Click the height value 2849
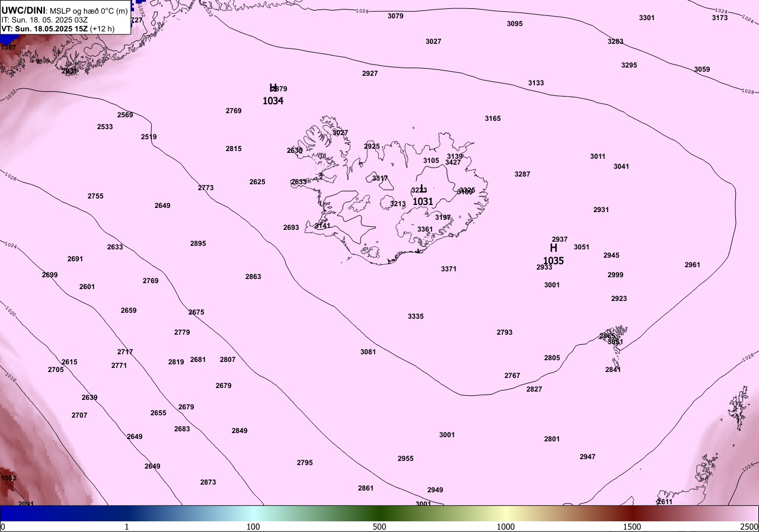This screenshot has height=532, width=759. 240,431
